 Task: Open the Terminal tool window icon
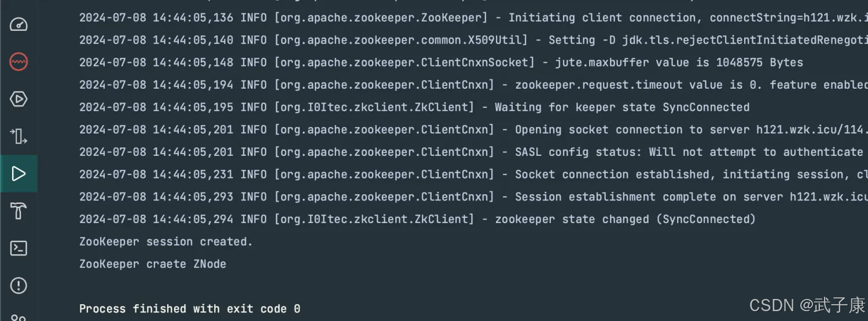coord(19,249)
